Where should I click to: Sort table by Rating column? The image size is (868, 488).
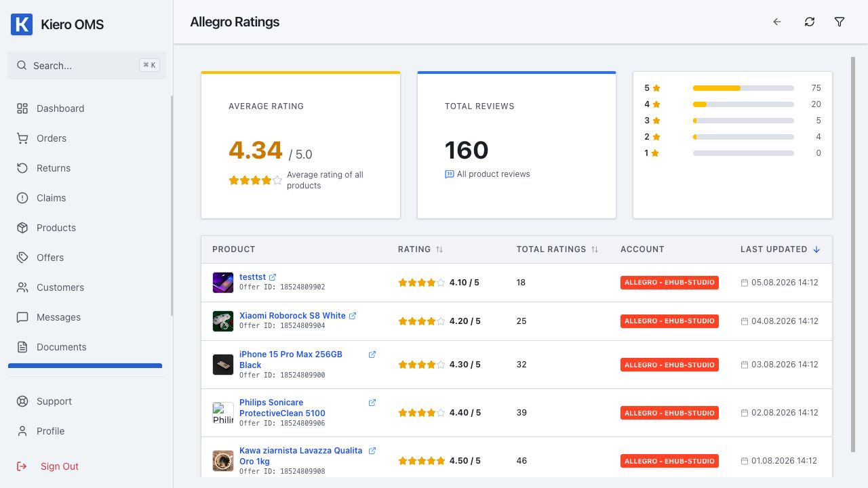click(x=439, y=249)
